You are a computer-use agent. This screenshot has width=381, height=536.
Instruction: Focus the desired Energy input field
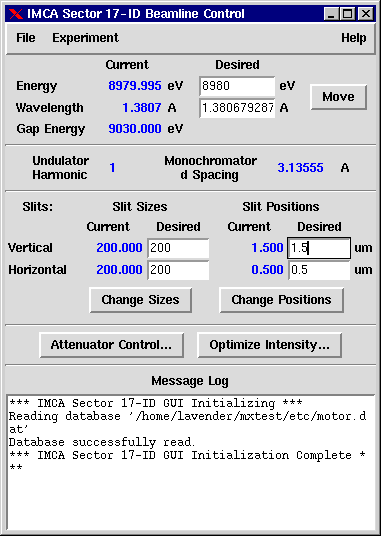[x=237, y=86]
